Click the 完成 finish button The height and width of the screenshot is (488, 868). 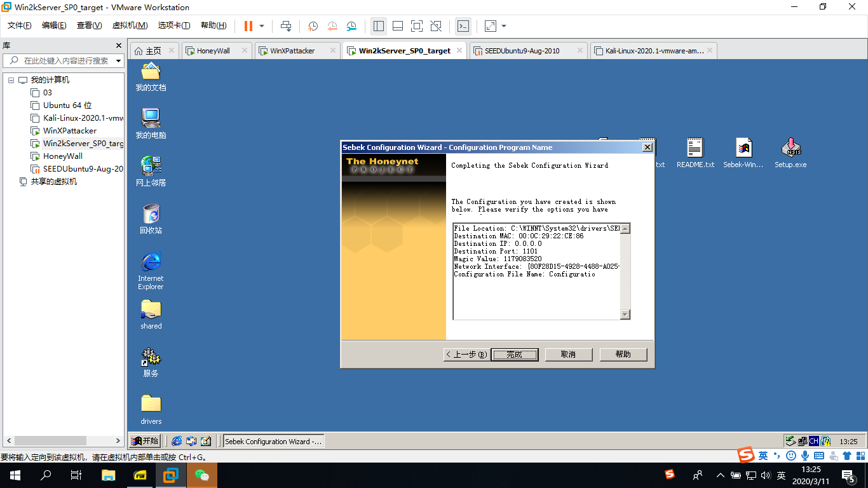[x=515, y=355]
